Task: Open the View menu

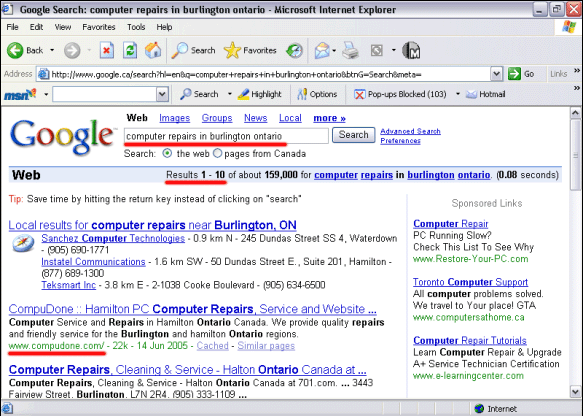Action: coord(62,27)
